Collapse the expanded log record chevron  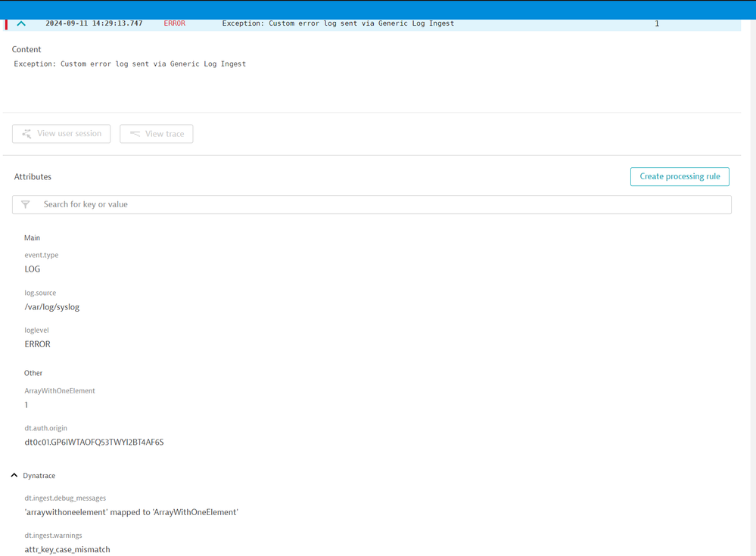pyautogui.click(x=21, y=23)
